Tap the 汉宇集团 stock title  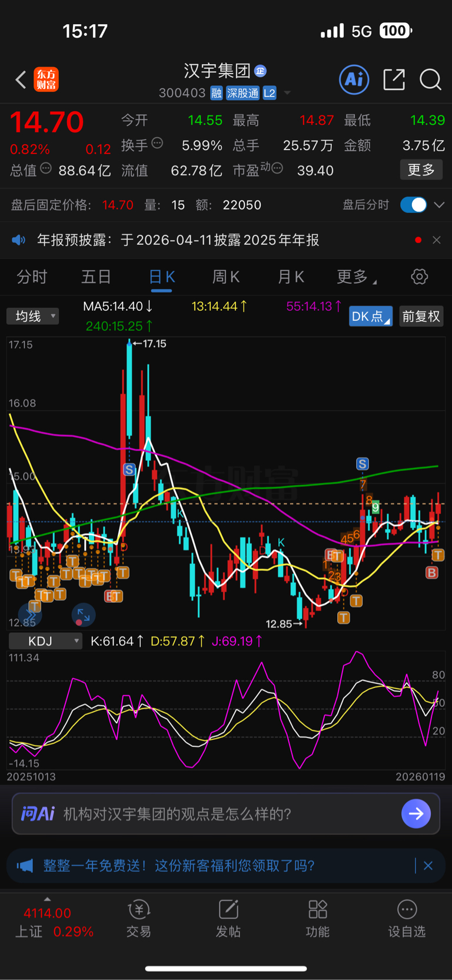217,71
